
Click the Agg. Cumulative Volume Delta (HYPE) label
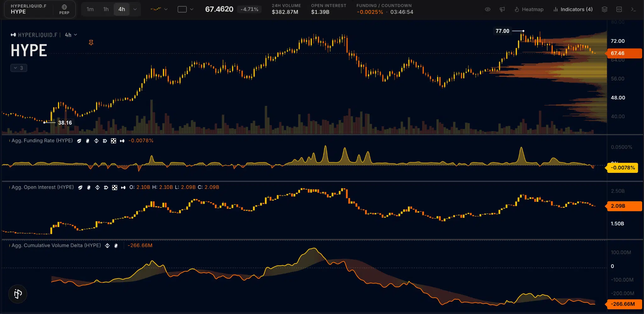(x=56, y=245)
